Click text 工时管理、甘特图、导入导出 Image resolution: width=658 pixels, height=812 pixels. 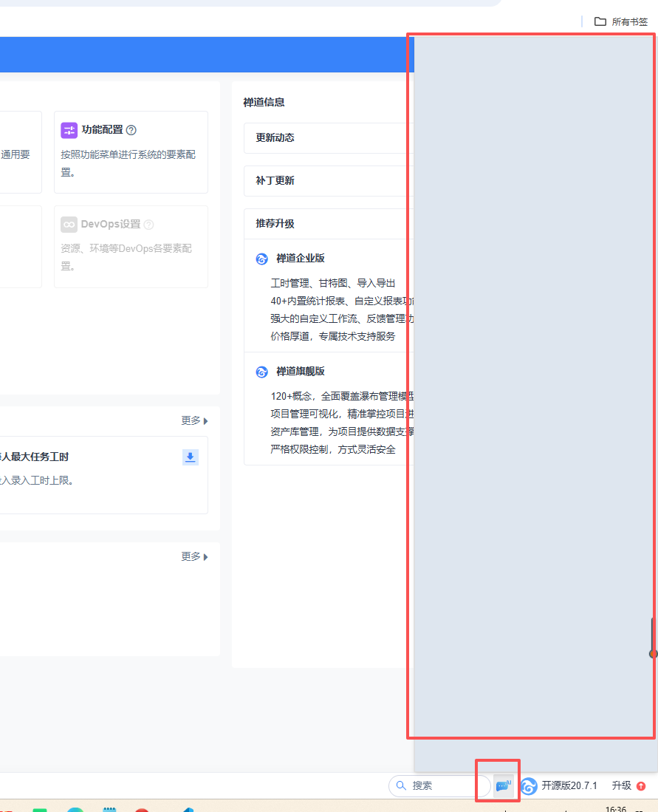click(x=333, y=283)
